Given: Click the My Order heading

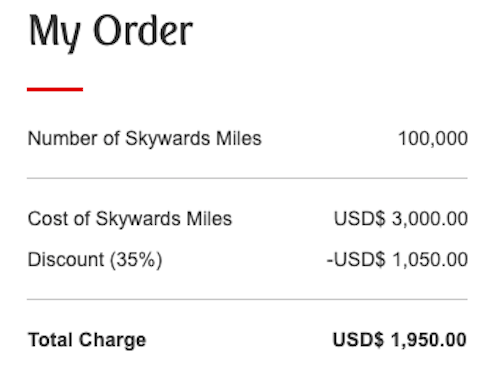Looking at the screenshot, I should pos(111,32).
